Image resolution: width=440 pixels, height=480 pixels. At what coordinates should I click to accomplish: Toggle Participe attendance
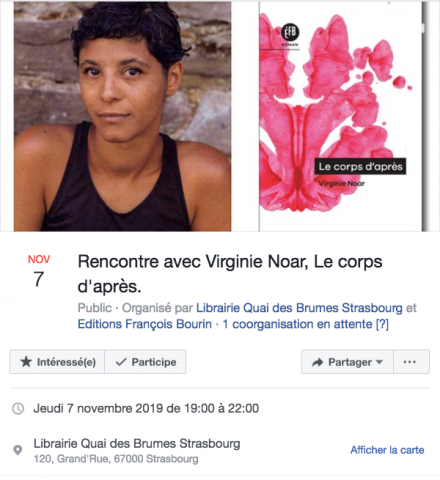145,362
